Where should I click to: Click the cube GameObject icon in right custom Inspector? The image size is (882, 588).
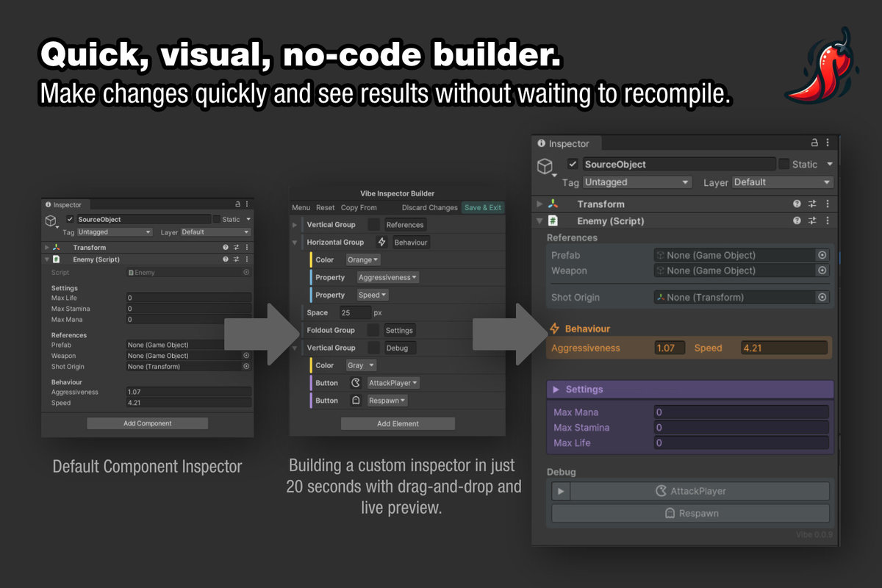(545, 166)
